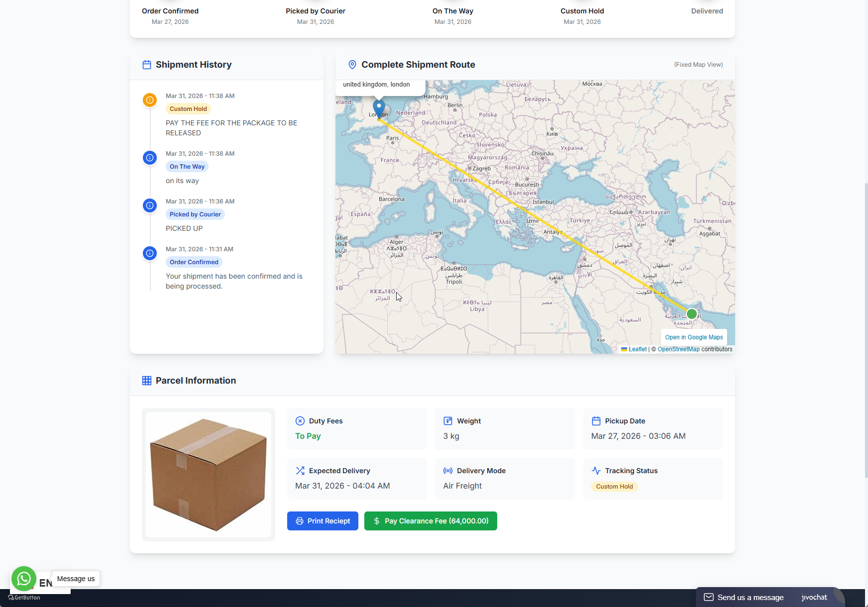The width and height of the screenshot is (868, 607).
Task: Click the Delivered progress step label
Action: coord(707,11)
